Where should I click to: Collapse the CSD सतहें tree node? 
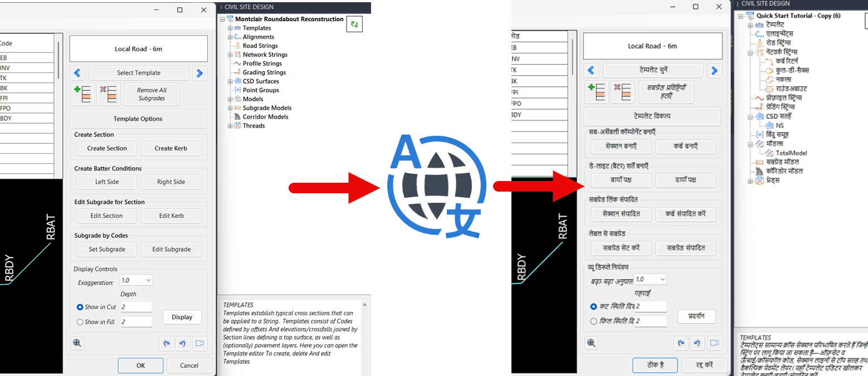coord(750,116)
